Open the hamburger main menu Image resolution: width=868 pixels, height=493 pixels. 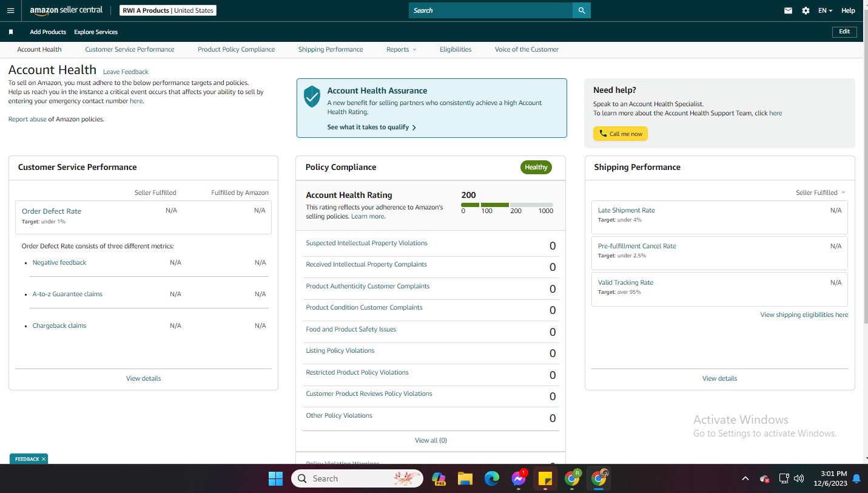(x=10, y=10)
